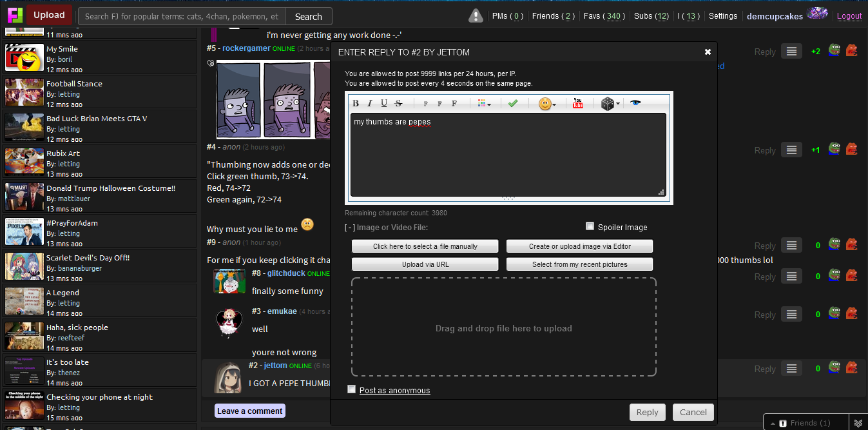868x430 pixels.
Task: Open the dice dropdown in toolbar
Action: (x=610, y=104)
